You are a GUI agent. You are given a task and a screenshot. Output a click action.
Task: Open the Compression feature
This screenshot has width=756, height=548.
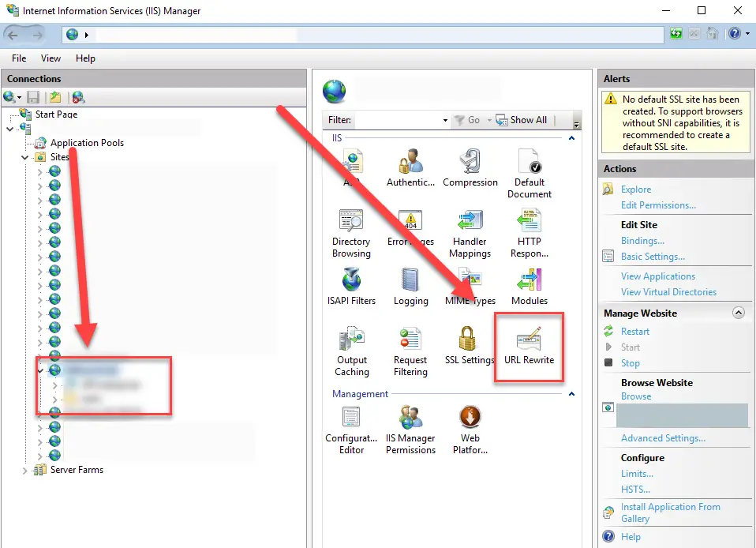point(470,167)
